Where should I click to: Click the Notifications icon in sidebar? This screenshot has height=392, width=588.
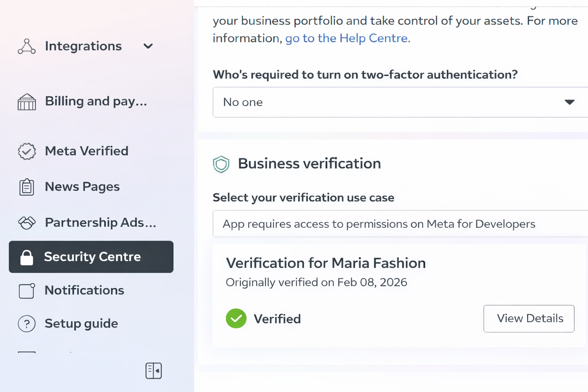[x=27, y=291]
